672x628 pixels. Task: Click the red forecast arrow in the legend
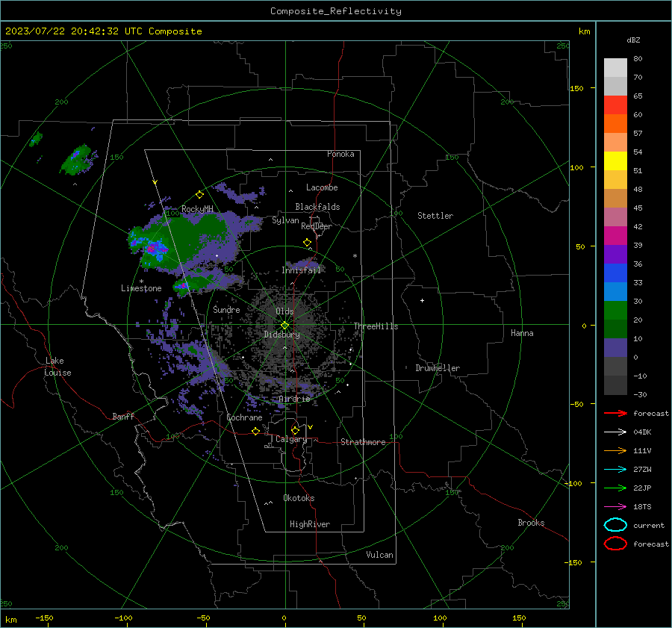click(615, 413)
